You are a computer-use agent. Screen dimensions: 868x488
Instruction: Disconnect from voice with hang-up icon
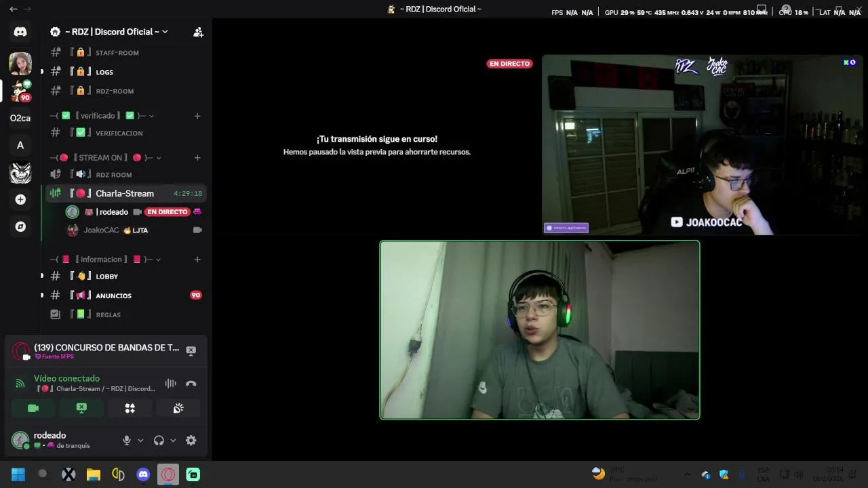click(191, 384)
